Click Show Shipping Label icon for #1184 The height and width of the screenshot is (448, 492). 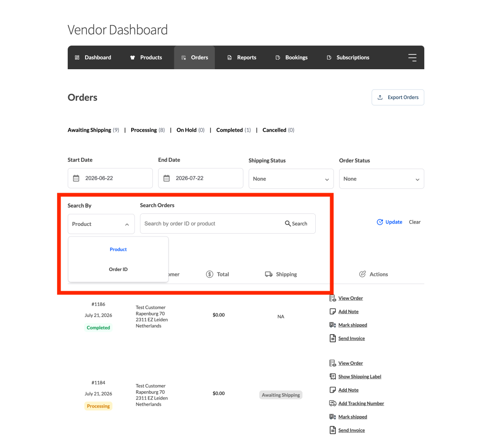[x=332, y=376]
